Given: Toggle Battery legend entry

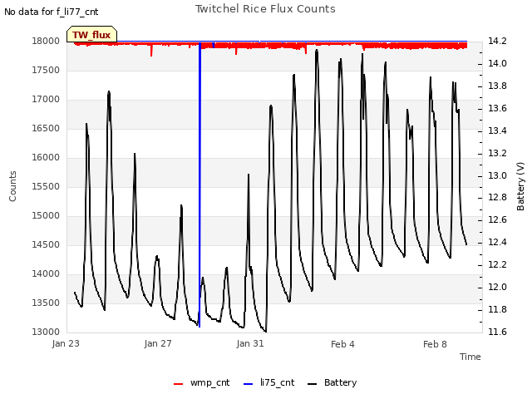Looking at the screenshot, I should point(332,382).
